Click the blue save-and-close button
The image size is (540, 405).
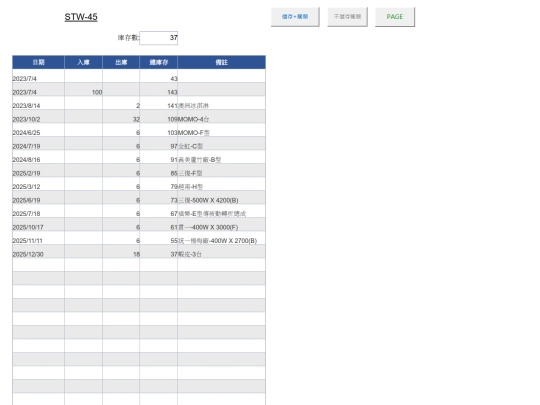click(x=295, y=17)
